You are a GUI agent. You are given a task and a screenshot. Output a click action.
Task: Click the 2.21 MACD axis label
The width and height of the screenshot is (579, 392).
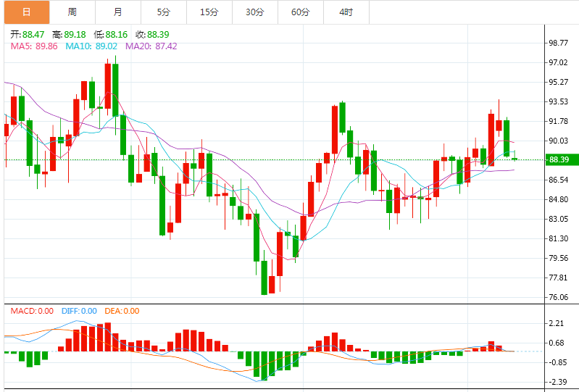(x=557, y=323)
